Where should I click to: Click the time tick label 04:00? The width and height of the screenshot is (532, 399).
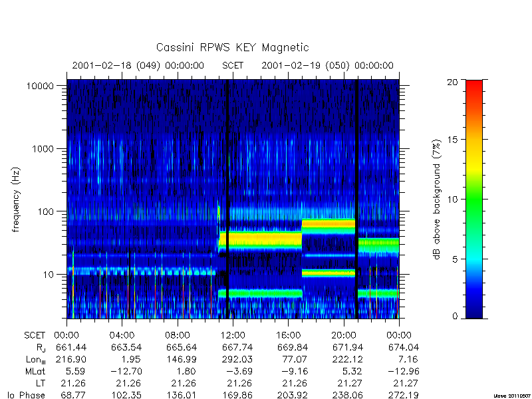[x=122, y=336]
